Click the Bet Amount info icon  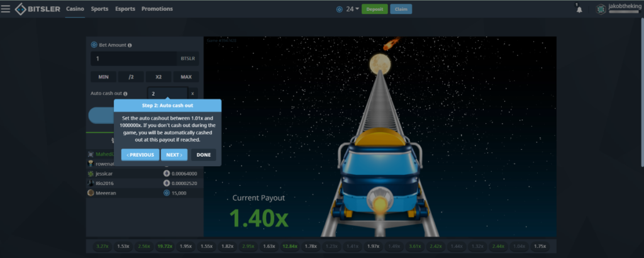(x=130, y=45)
